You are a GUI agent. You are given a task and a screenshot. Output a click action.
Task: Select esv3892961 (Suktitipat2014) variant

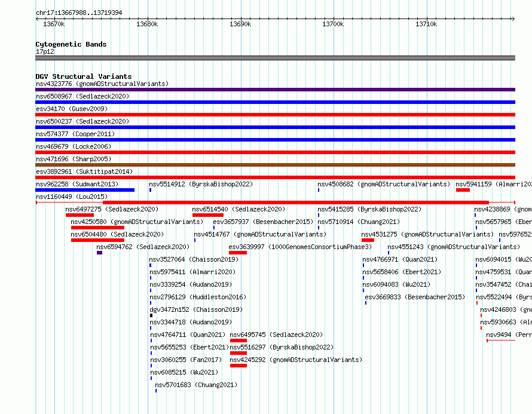pyautogui.click(x=84, y=171)
